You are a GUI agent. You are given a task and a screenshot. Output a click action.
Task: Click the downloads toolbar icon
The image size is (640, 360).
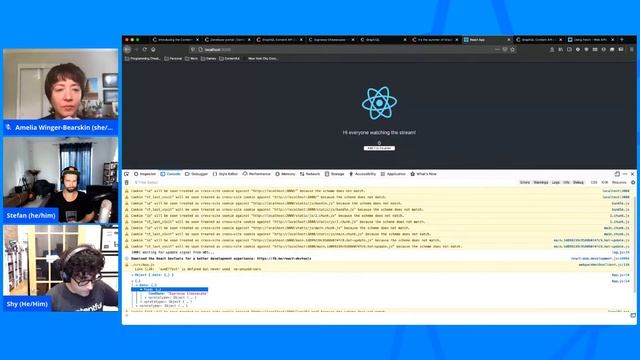tap(552, 49)
